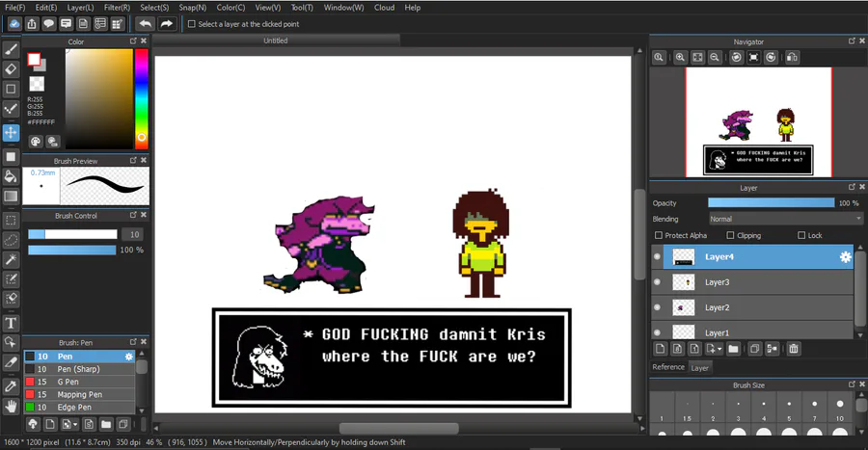Open the Snap menu
The height and width of the screenshot is (450, 868).
pyautogui.click(x=192, y=7)
